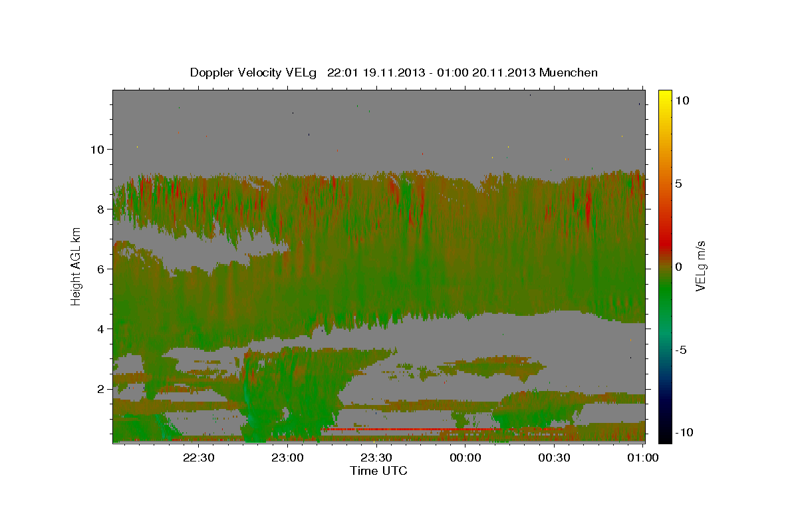Click colorbar tick label 10
The width and height of the screenshot is (798, 532).
pos(683,100)
